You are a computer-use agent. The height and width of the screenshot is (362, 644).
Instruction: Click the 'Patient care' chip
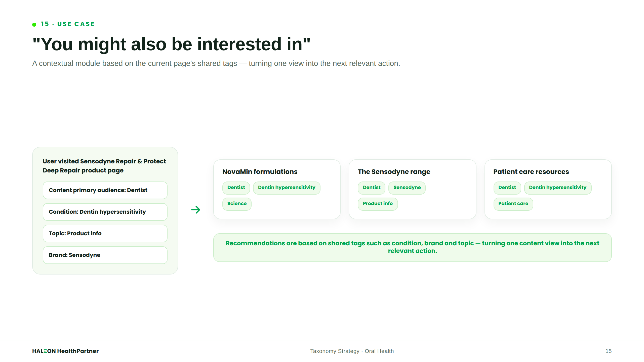coord(513,204)
